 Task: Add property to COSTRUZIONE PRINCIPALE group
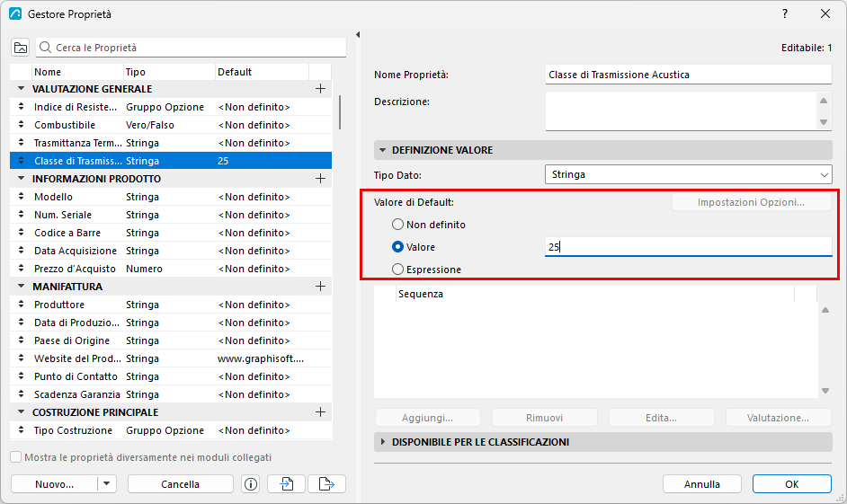[x=320, y=412]
